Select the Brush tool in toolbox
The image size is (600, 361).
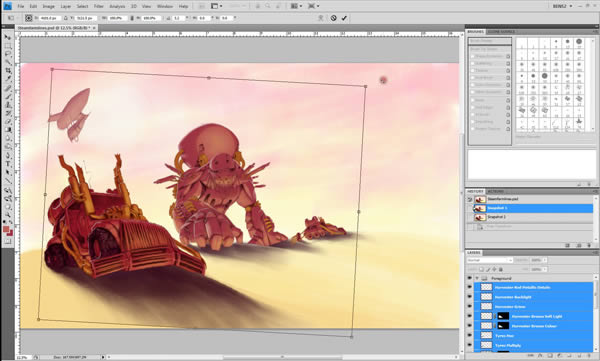tap(8, 96)
